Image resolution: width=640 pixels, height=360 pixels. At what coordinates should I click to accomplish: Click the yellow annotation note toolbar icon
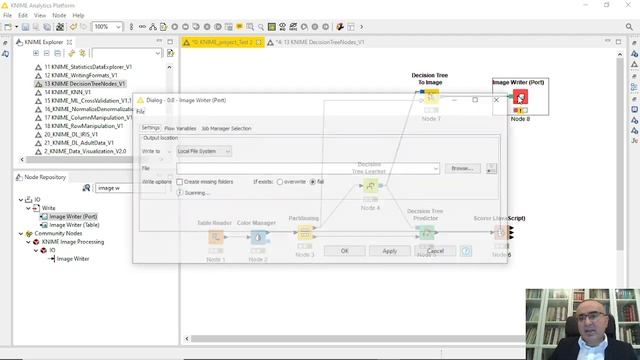coord(239,27)
